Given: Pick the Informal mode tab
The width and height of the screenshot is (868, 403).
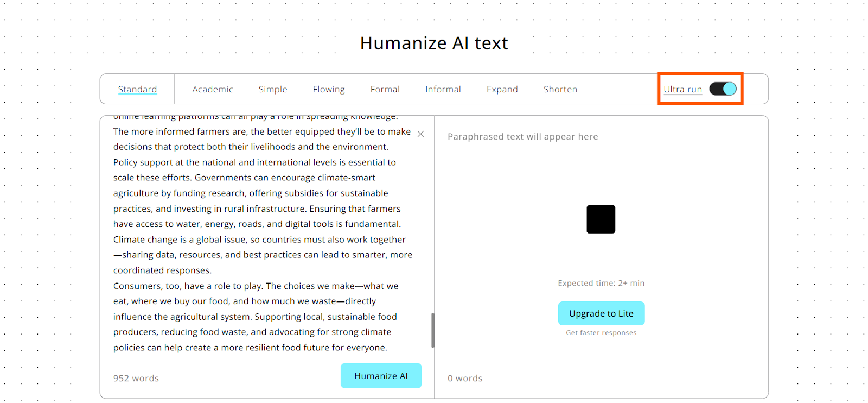Looking at the screenshot, I should pyautogui.click(x=443, y=89).
